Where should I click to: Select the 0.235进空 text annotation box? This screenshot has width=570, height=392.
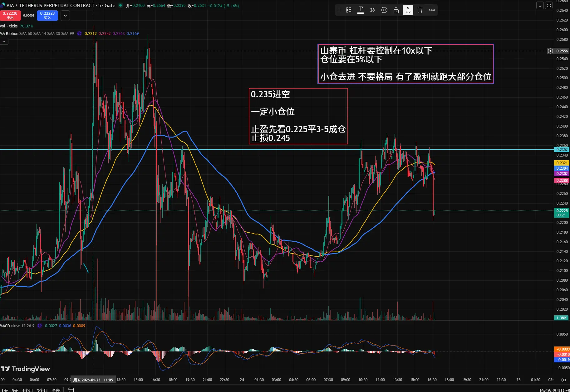click(298, 116)
